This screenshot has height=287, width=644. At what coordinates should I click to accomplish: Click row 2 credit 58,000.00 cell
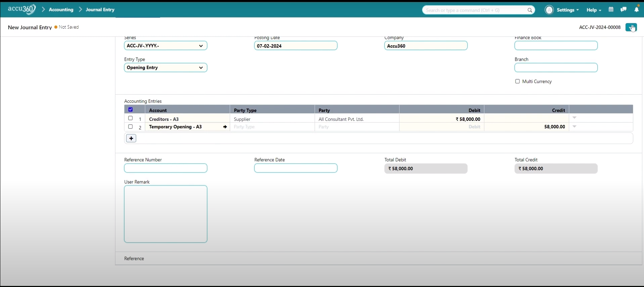click(527, 127)
